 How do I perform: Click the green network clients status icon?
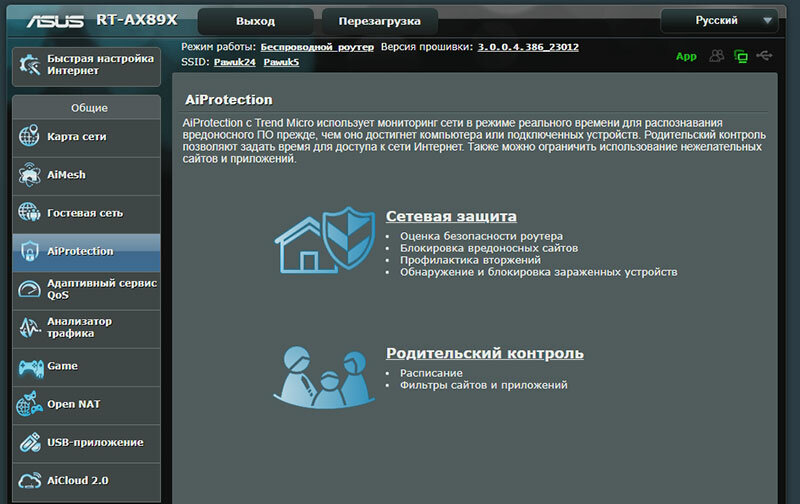click(741, 56)
